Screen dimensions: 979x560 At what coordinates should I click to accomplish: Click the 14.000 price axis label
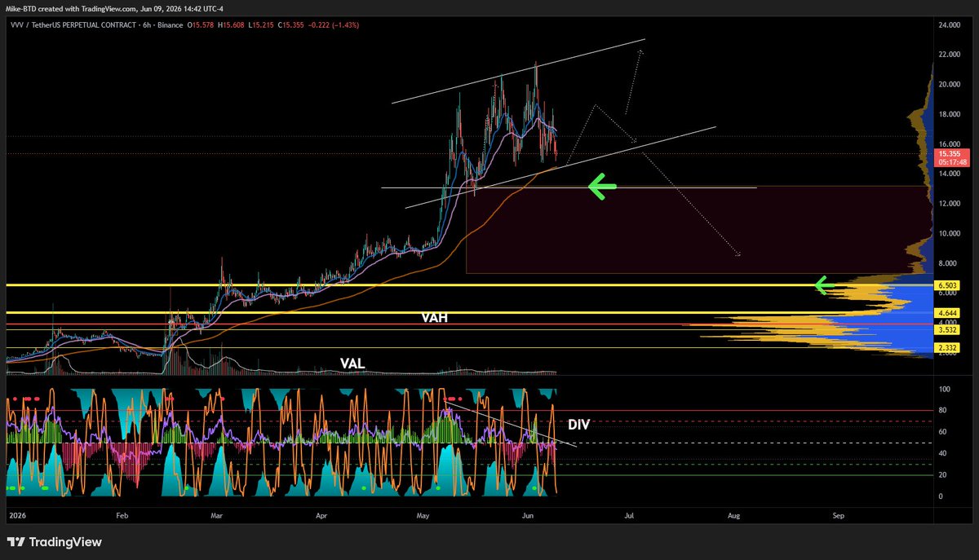point(948,174)
